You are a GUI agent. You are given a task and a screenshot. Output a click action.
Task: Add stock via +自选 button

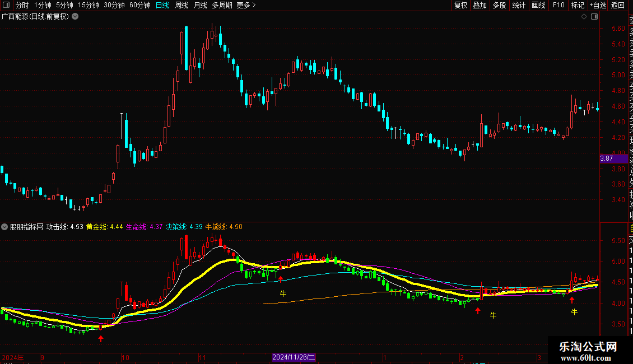598,5
